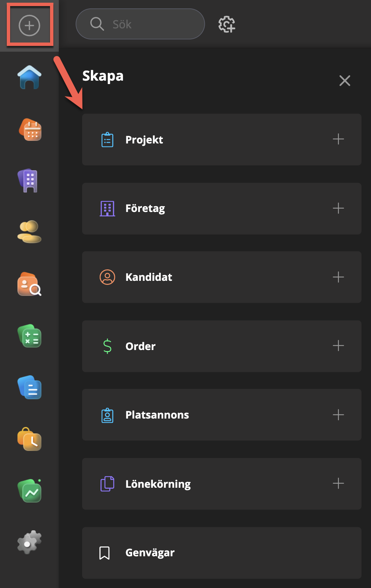
Task: Open the orange calendar sidebar icon
Action: (30, 130)
